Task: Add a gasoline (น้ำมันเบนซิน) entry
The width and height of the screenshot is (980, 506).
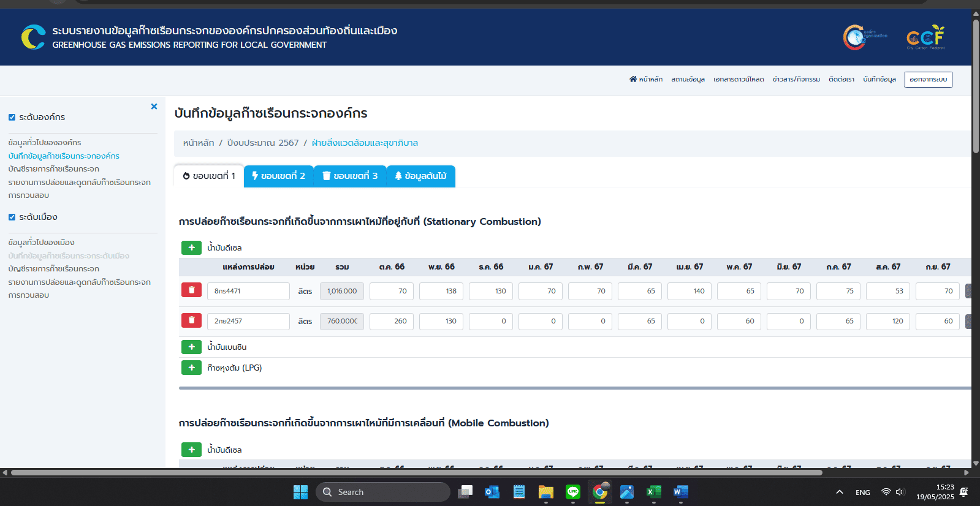Action: [191, 347]
